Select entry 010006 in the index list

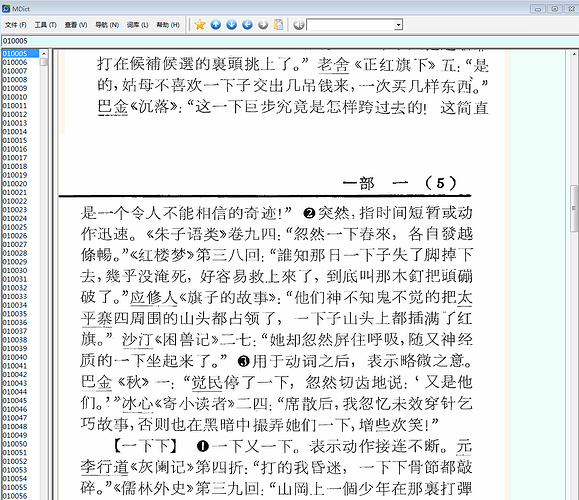tap(15, 62)
